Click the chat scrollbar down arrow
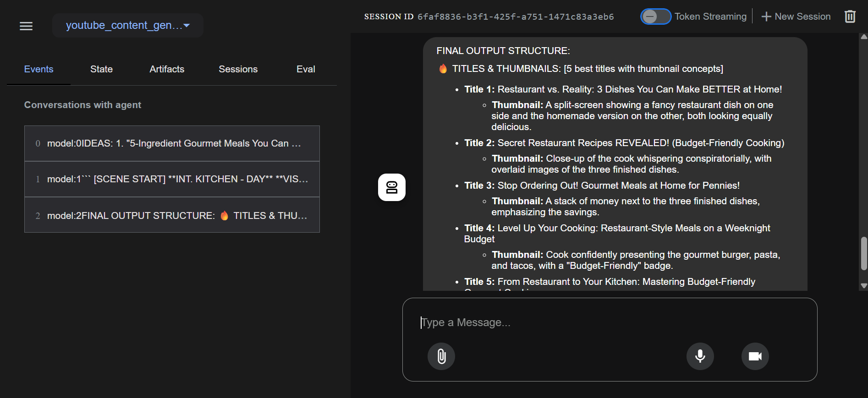Screen dimensions: 868x398 864,286
